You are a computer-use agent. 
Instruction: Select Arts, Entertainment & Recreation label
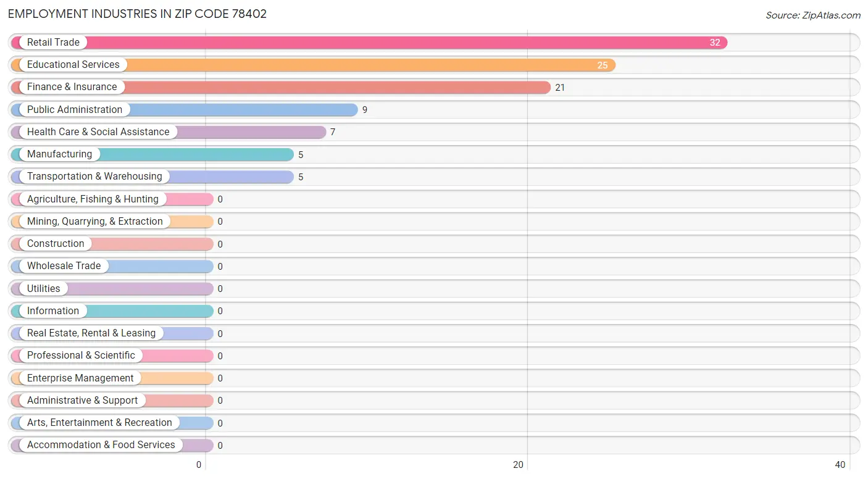99,423
